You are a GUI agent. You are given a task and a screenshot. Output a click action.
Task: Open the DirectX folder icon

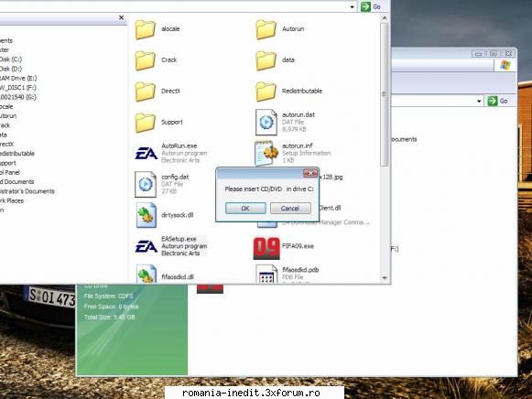(x=146, y=92)
